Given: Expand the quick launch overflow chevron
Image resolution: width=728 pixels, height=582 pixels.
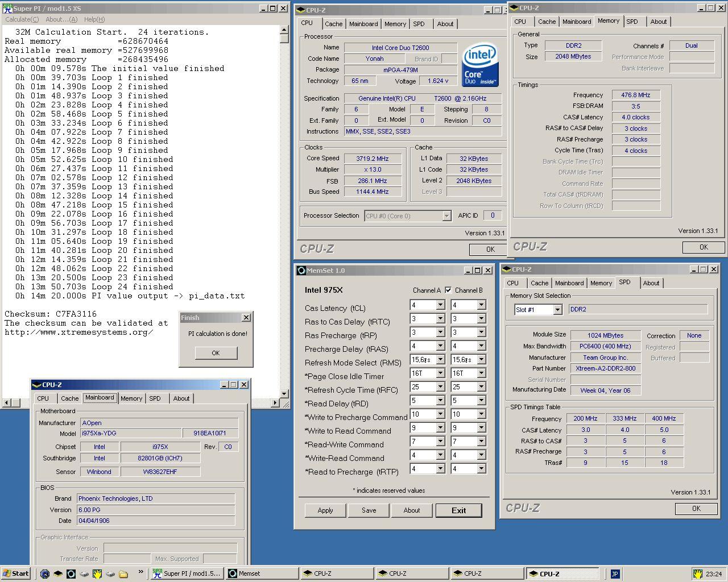Looking at the screenshot, I should click(140, 572).
